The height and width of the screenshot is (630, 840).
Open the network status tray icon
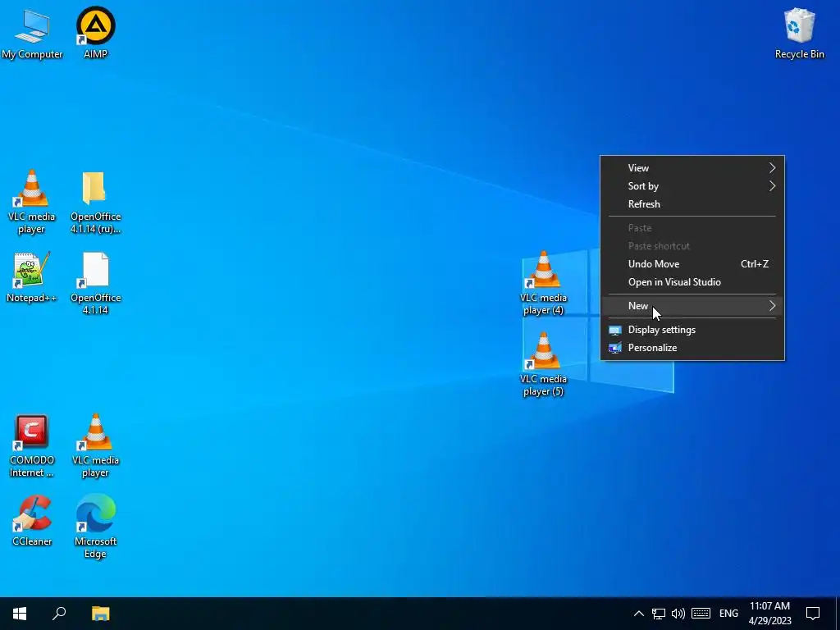point(659,614)
